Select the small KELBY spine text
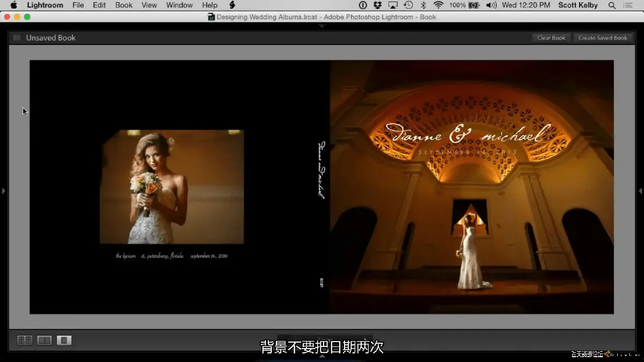Screen dimensions: 644x362 (x=321, y=283)
